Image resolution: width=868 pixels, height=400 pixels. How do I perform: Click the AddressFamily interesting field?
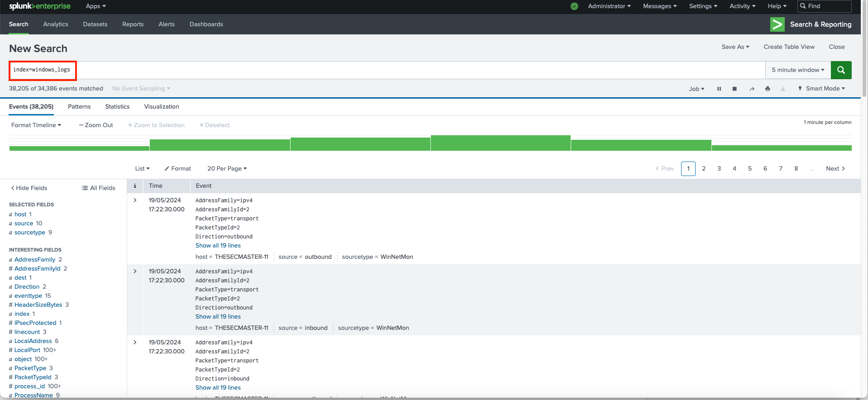(x=35, y=260)
